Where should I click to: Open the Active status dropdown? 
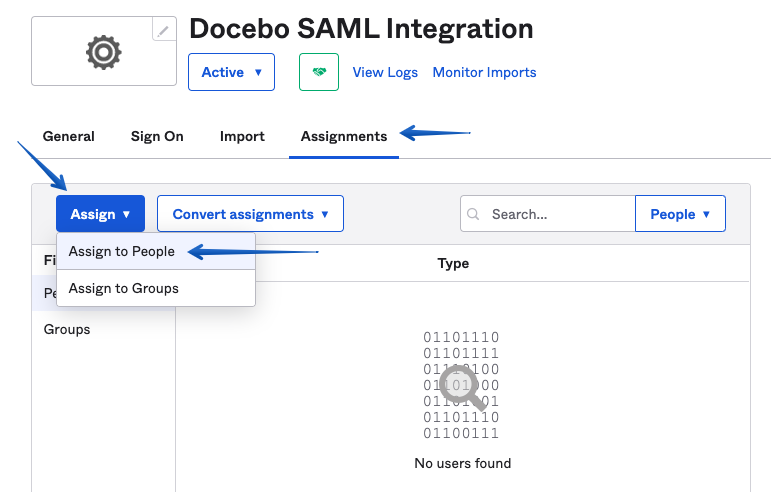coord(231,72)
